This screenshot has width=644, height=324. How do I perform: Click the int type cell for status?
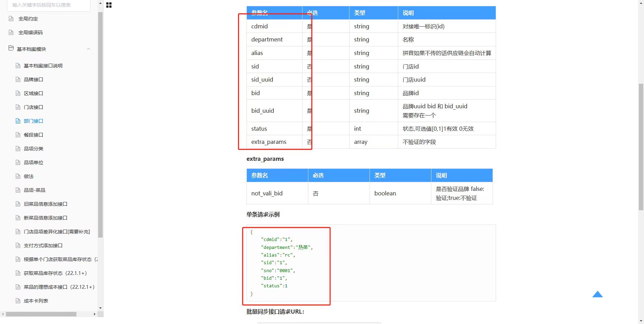(374, 129)
